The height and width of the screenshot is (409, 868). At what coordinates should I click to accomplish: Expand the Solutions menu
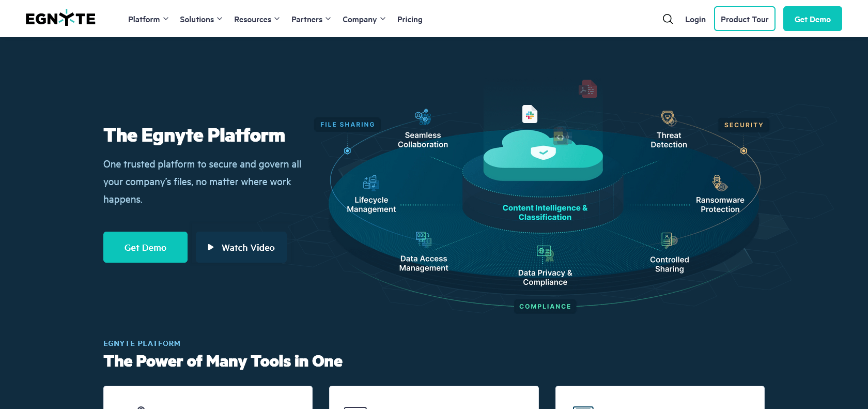[x=201, y=19]
